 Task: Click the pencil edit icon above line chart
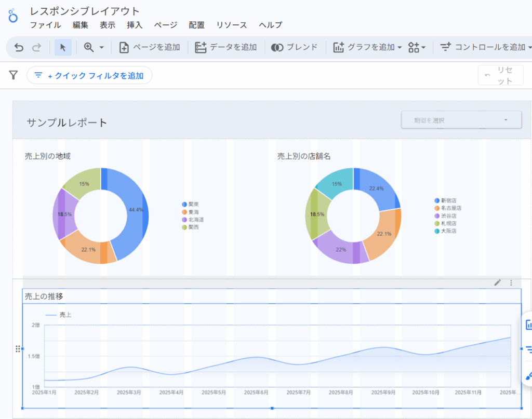pyautogui.click(x=497, y=283)
